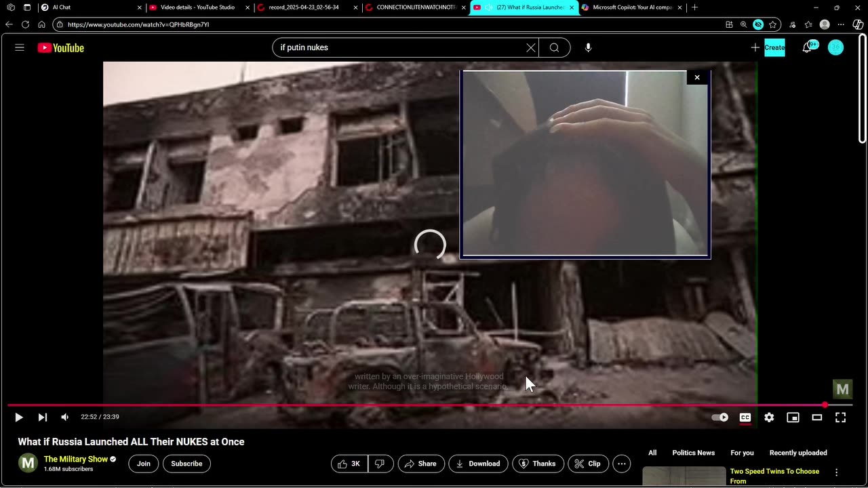Open the notifications bell
The height and width of the screenshot is (488, 868).
(x=807, y=47)
